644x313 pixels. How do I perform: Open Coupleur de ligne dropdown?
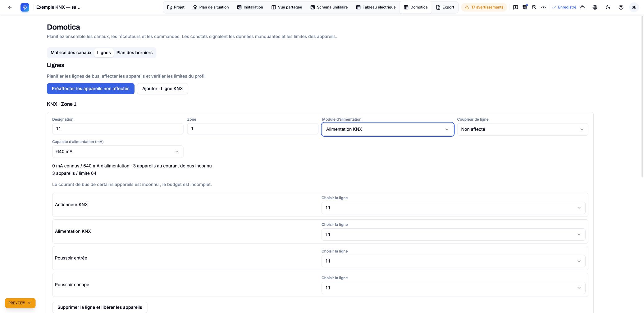pyautogui.click(x=523, y=129)
